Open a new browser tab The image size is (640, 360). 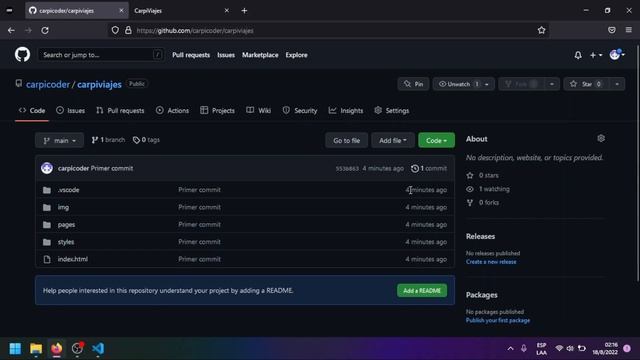tap(244, 11)
